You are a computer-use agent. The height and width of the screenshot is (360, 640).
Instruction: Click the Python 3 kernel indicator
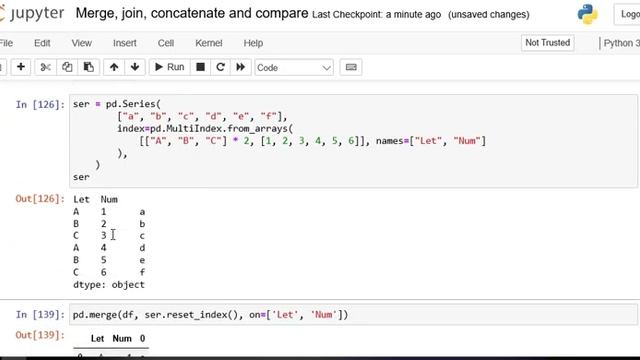[x=620, y=43]
